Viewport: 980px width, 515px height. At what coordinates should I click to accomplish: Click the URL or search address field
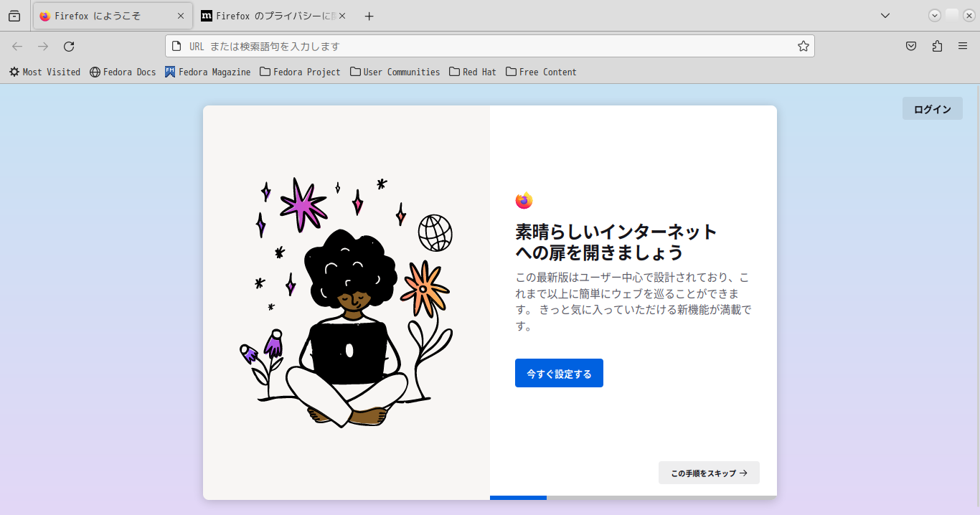490,46
